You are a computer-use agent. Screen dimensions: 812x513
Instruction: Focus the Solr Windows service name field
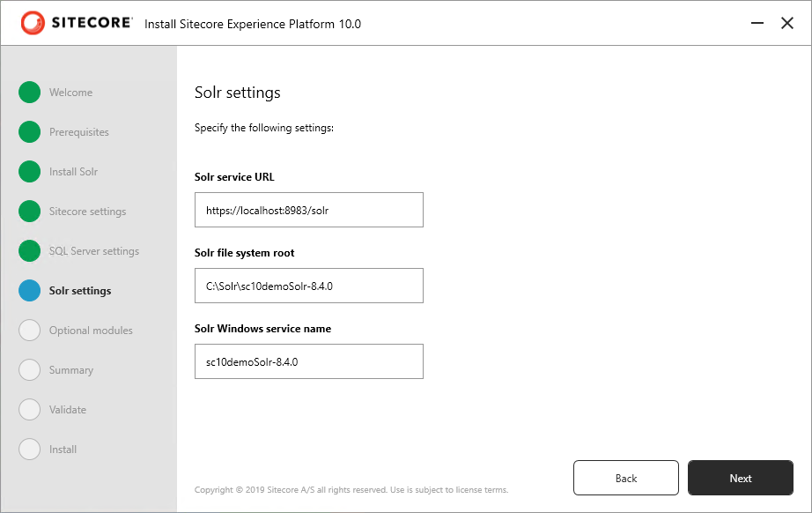[x=308, y=361]
